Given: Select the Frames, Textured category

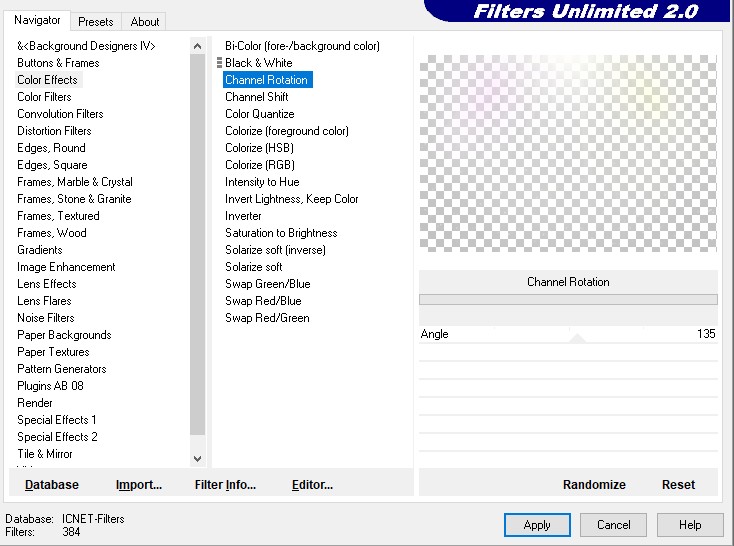Looking at the screenshot, I should pyautogui.click(x=59, y=216).
